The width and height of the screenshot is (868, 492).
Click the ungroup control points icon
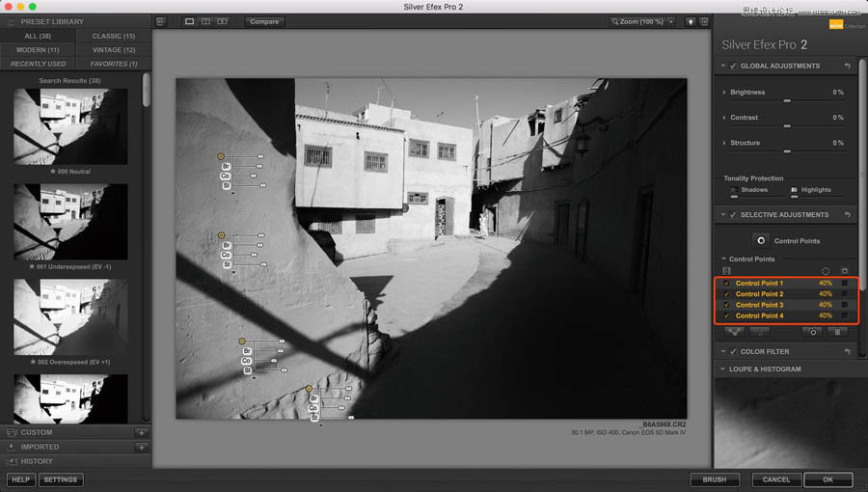pyautogui.click(x=760, y=332)
